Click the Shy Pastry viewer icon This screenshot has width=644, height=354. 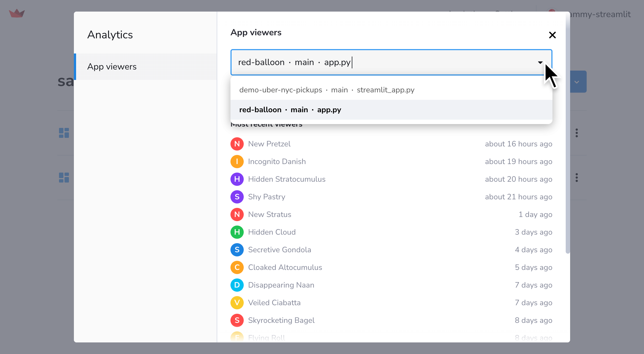(x=237, y=197)
